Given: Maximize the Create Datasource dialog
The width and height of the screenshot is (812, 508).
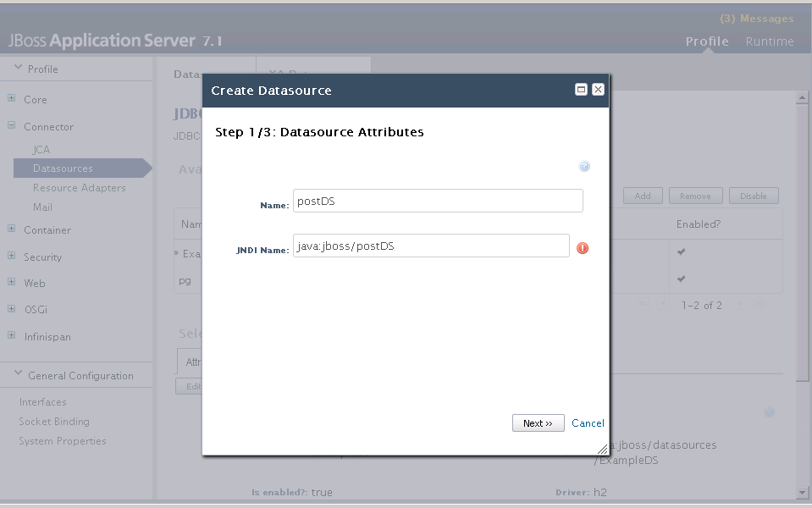Looking at the screenshot, I should point(581,90).
